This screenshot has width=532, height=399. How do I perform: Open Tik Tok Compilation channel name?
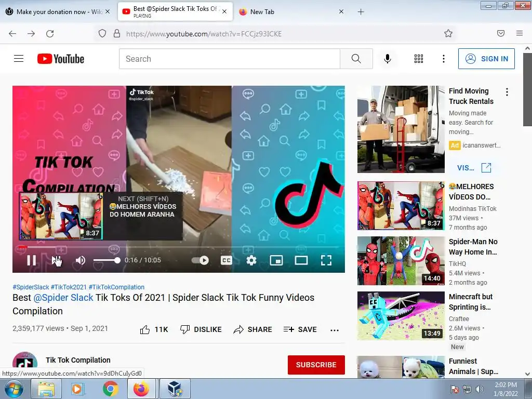tap(78, 360)
